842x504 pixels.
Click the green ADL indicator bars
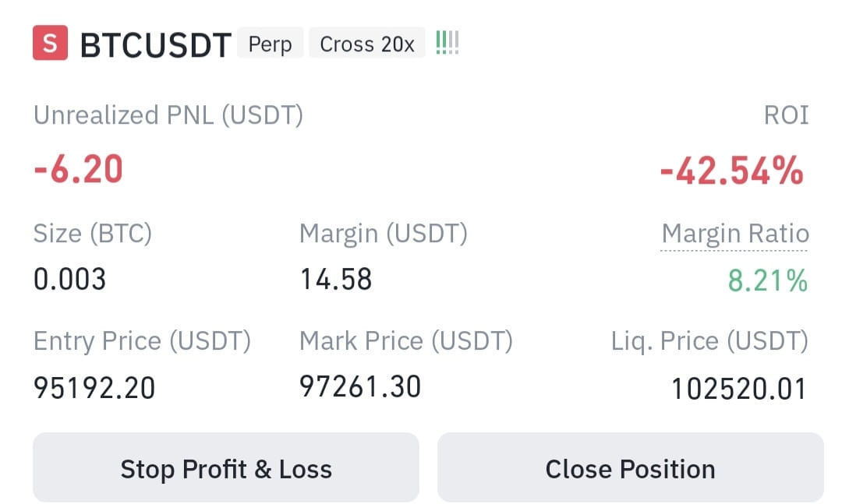point(448,42)
